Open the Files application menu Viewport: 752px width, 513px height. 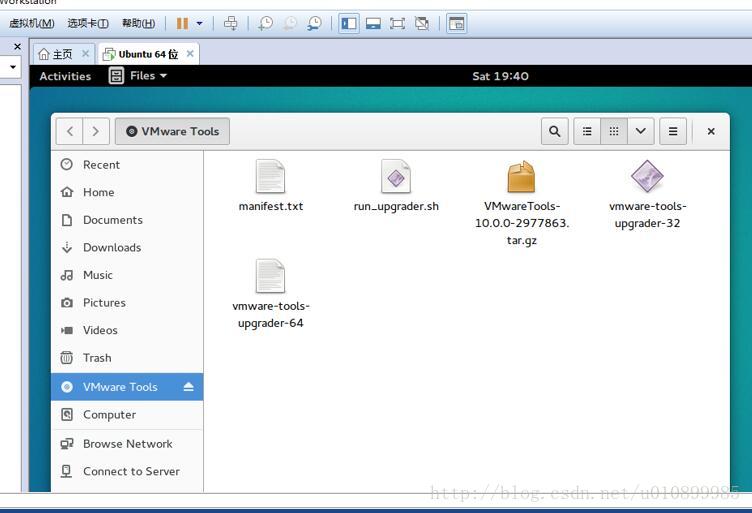138,76
